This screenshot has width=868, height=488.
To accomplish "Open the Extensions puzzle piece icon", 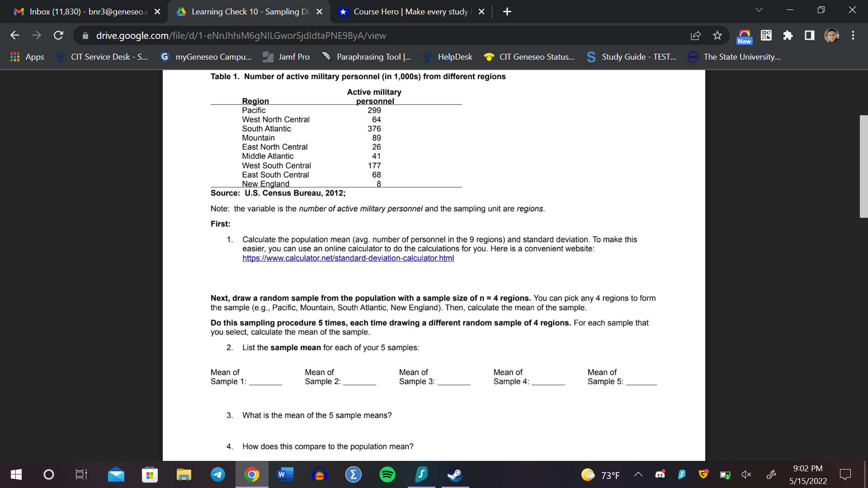I will click(788, 35).
